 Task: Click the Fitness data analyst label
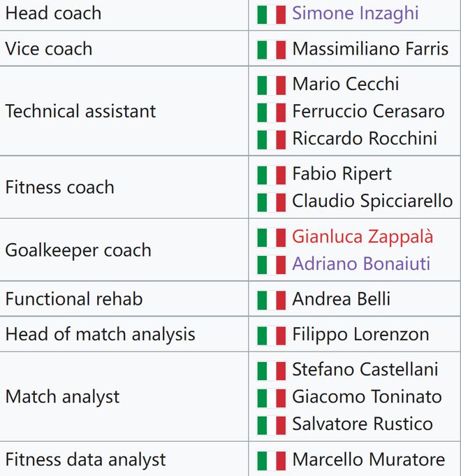tap(85, 460)
